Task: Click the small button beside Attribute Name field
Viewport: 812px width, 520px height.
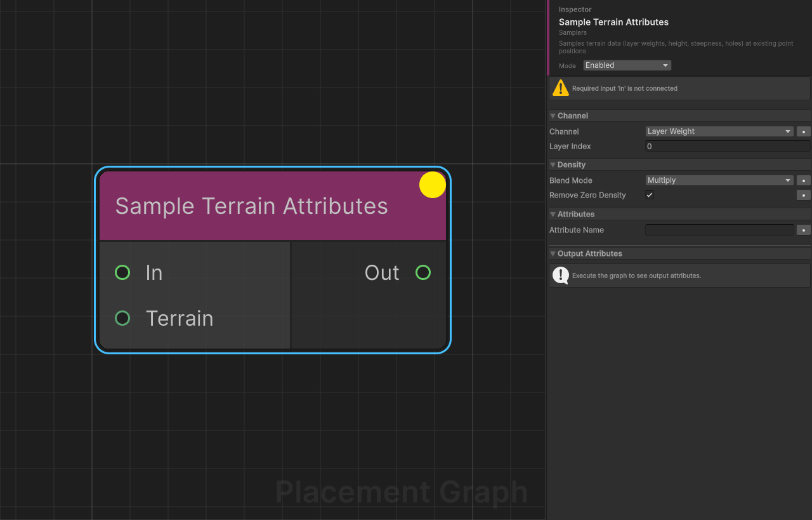Action: 804,230
